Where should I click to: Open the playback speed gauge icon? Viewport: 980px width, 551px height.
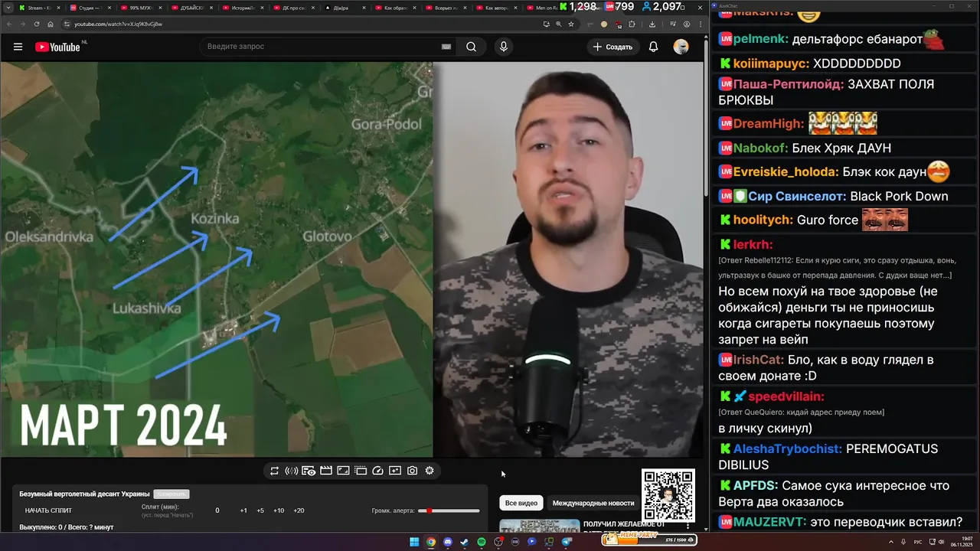pos(377,471)
